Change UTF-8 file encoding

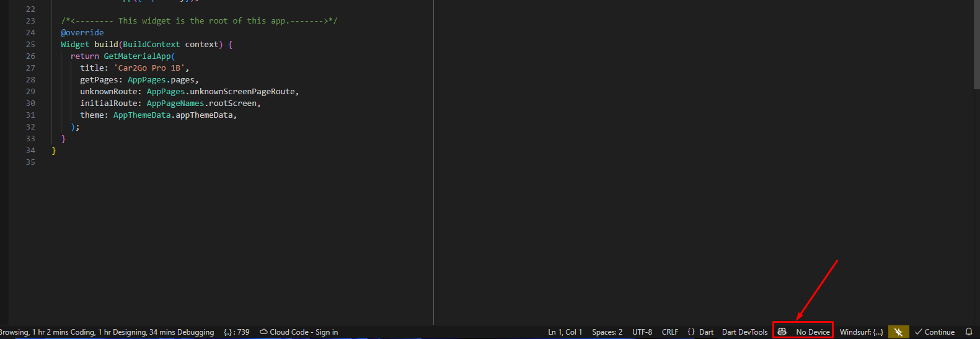coord(642,332)
